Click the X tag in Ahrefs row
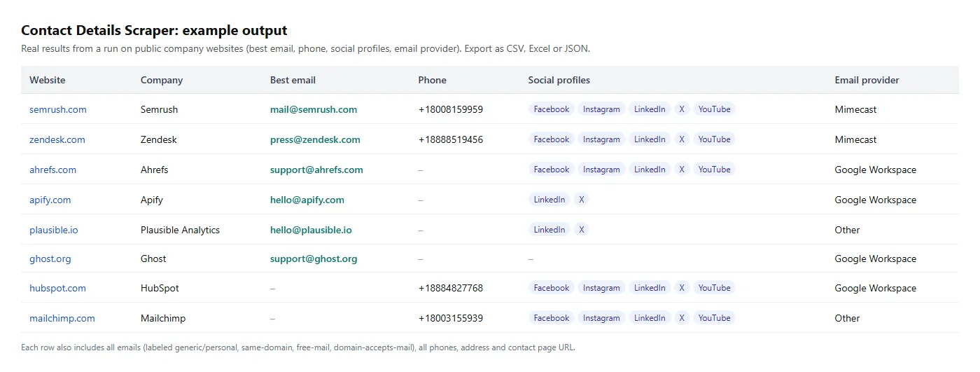This screenshot has height=372, width=980. [x=682, y=170]
